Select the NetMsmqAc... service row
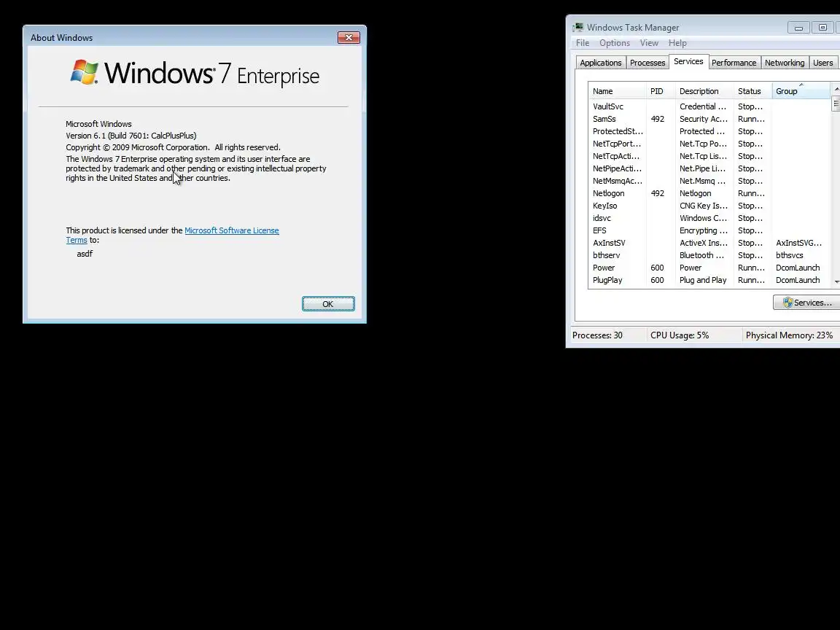Screen dimensions: 840x630 click(x=709, y=181)
